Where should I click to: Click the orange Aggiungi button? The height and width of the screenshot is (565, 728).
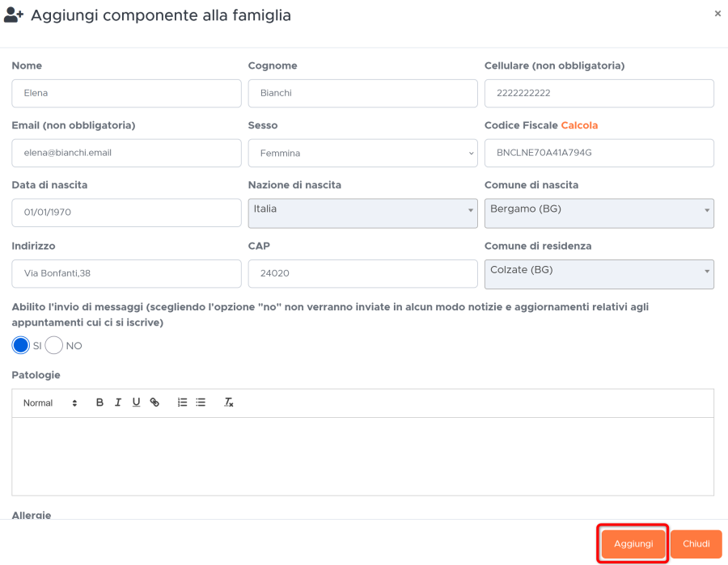633,544
